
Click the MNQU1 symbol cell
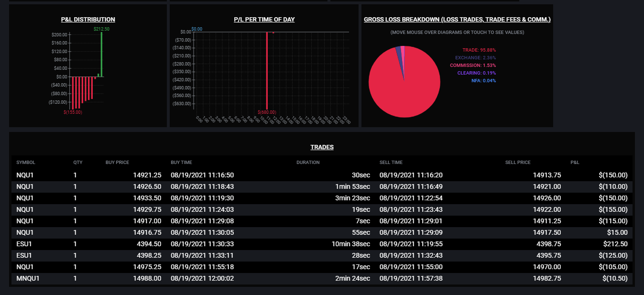click(x=28, y=278)
